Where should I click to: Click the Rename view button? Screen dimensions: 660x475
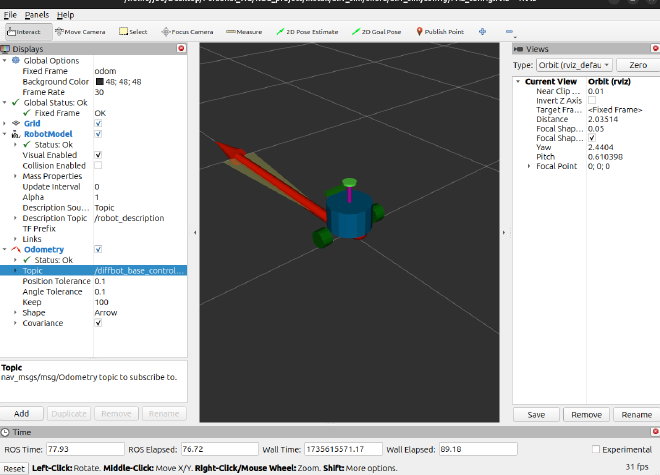click(x=636, y=415)
